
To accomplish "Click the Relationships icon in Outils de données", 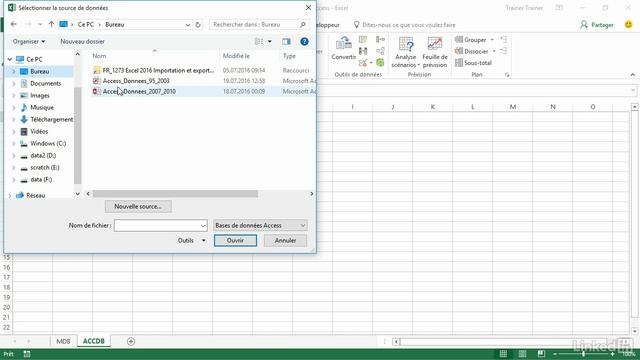I will tap(380, 51).
